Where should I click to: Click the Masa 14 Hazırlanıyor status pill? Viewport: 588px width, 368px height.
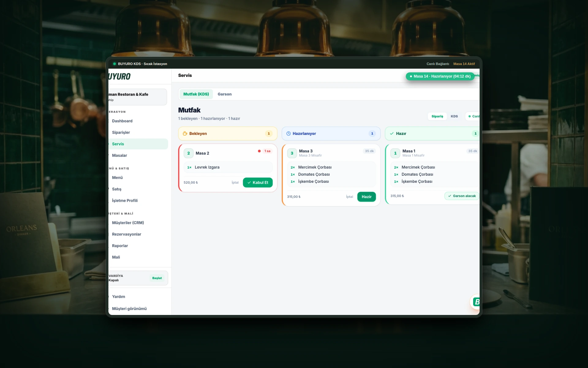tap(440, 76)
